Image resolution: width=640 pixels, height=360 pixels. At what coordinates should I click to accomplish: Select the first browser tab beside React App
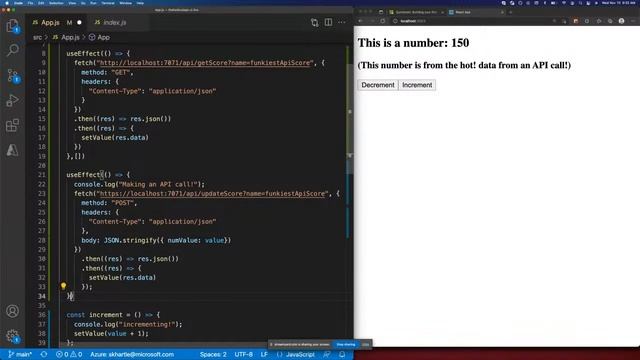click(x=416, y=12)
